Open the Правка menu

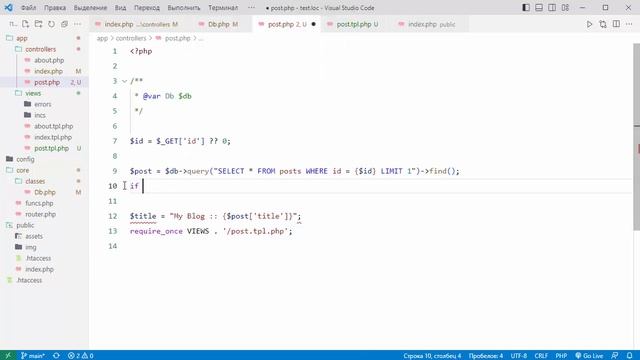(x=55, y=8)
